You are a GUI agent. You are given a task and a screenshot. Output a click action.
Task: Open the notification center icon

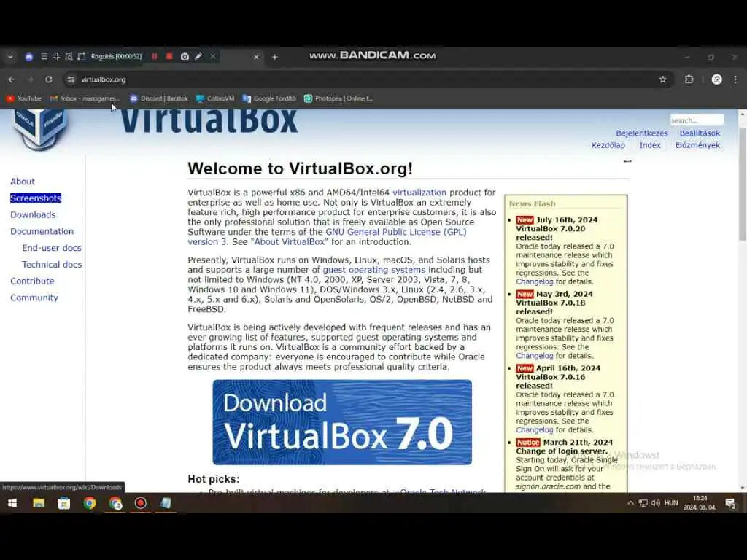pos(730,503)
